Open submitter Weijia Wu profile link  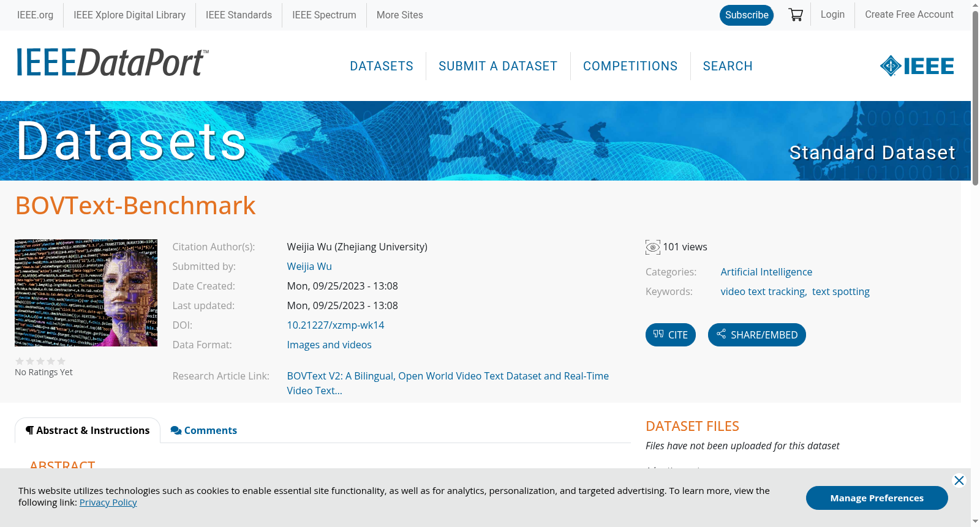pyautogui.click(x=309, y=266)
